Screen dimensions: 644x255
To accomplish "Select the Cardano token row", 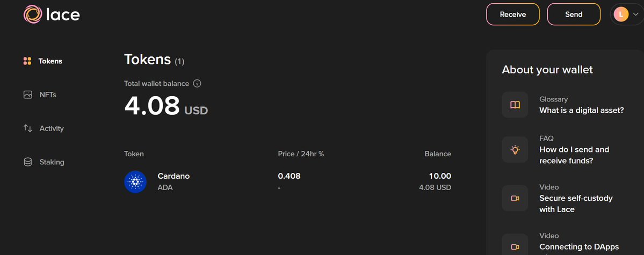I will pyautogui.click(x=287, y=182).
